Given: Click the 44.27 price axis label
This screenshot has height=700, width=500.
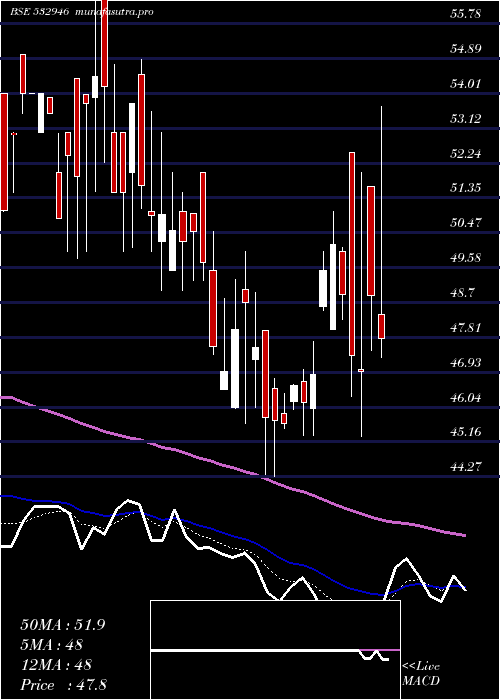Looking at the screenshot, I should (x=465, y=467).
